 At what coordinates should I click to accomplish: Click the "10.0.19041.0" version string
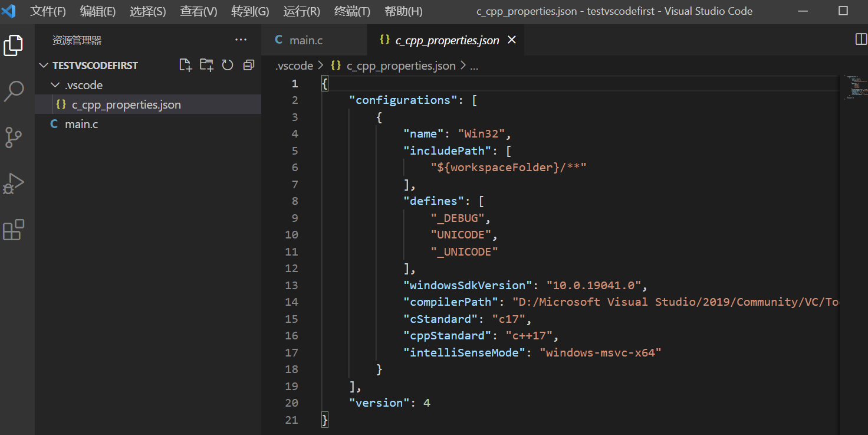click(x=594, y=285)
